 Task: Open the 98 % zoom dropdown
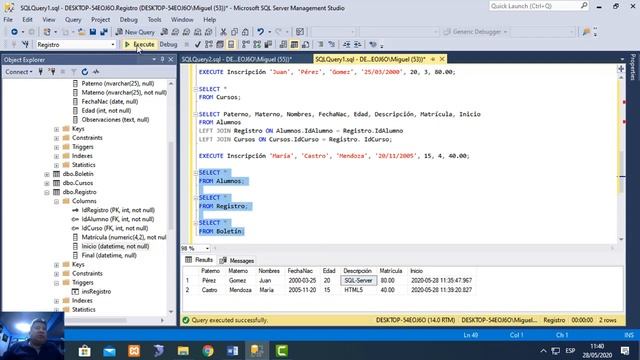(207, 249)
